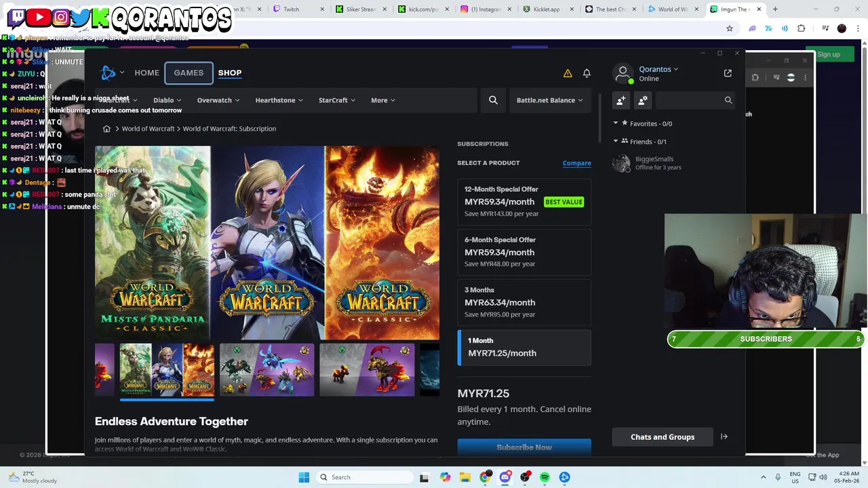Viewport: 868px width, 488px height.
Task: Open Chrome media control icon
Action: pos(825,28)
